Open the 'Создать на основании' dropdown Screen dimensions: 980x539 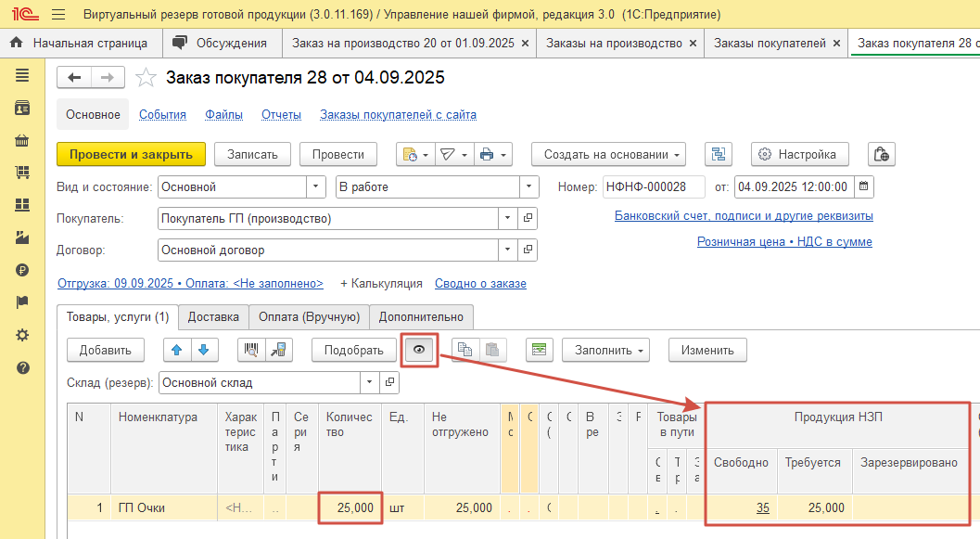pos(608,155)
